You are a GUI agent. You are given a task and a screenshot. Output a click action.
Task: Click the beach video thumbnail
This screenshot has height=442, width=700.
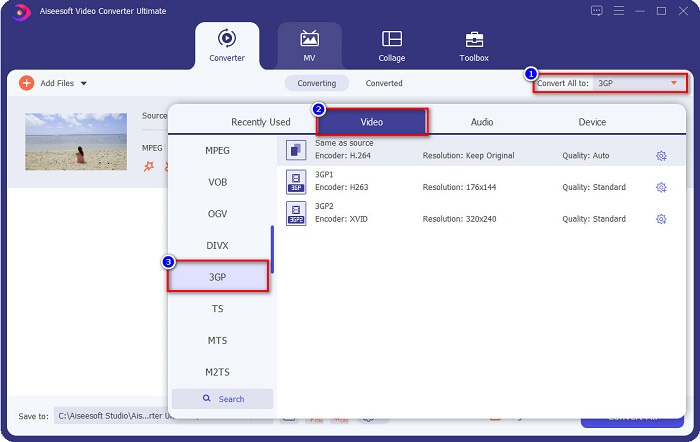coord(76,142)
